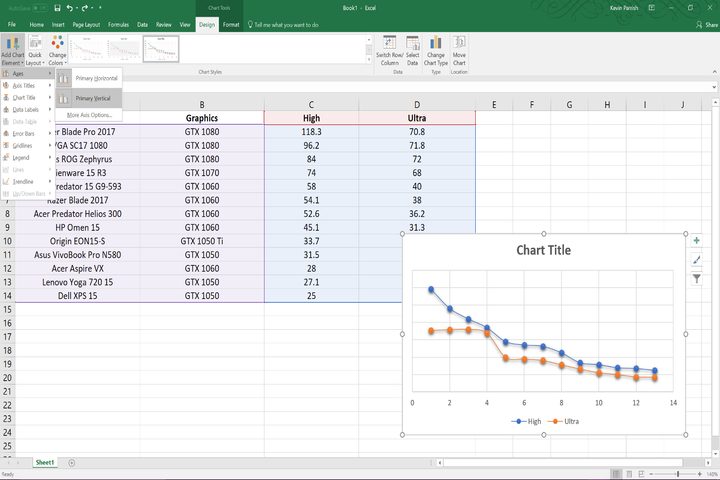This screenshot has height=480, width=720.
Task: Open the Change Colors palette
Action: coord(57,50)
